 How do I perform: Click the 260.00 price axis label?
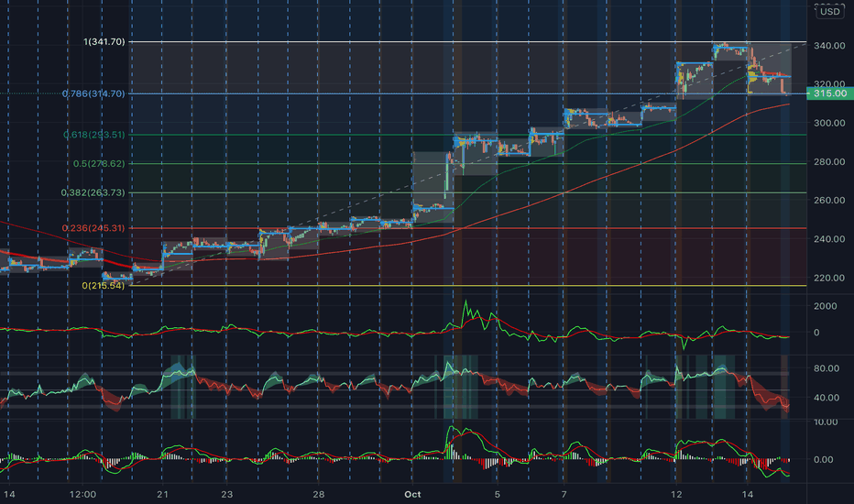pos(829,201)
